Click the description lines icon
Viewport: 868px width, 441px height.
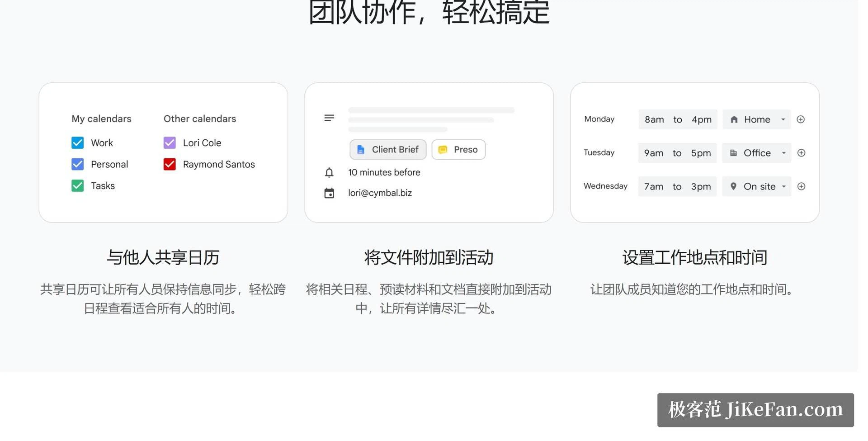pos(329,118)
